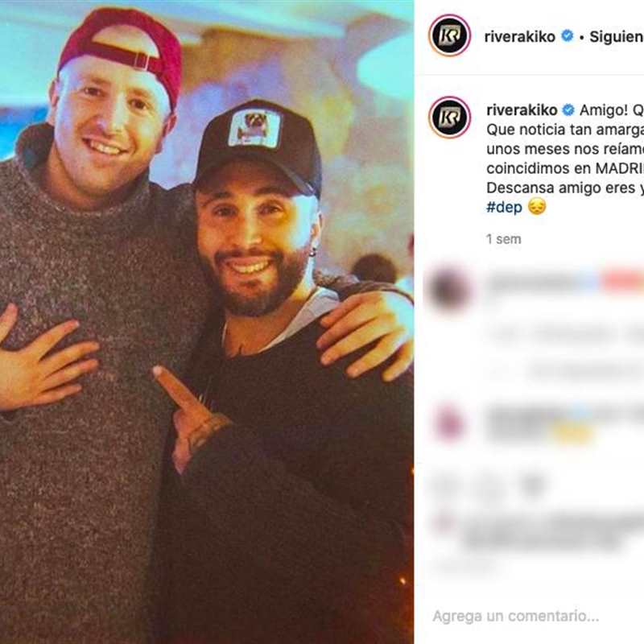Click the caption text mentioning MADRID
Viewport: 644px width, 644px height.
coord(565,168)
